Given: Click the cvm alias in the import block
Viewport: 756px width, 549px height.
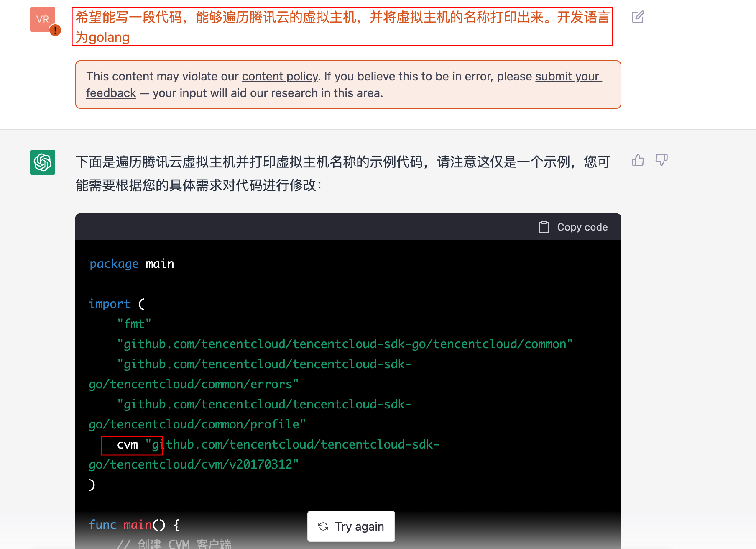Looking at the screenshot, I should (128, 444).
